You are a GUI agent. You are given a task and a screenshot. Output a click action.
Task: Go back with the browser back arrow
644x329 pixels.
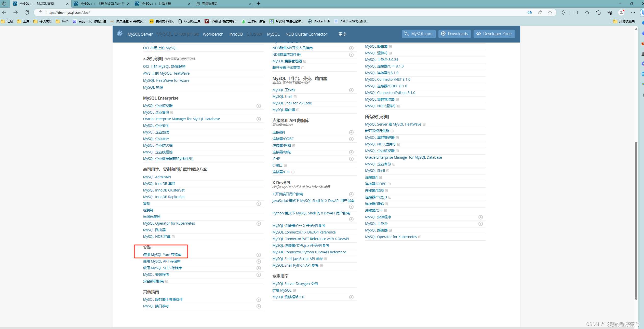coord(4,12)
